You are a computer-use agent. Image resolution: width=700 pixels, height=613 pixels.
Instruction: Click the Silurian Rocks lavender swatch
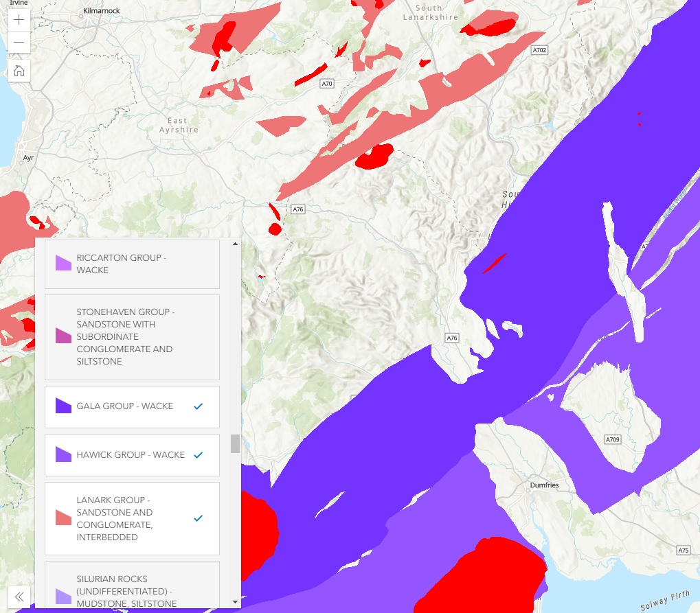click(63, 597)
